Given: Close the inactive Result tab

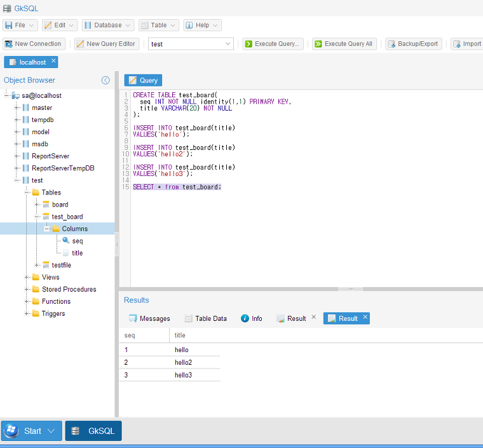Looking at the screenshot, I should pos(313,317).
